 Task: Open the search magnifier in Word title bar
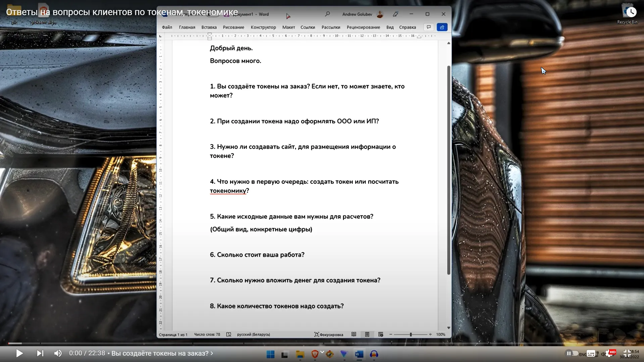[x=328, y=14]
